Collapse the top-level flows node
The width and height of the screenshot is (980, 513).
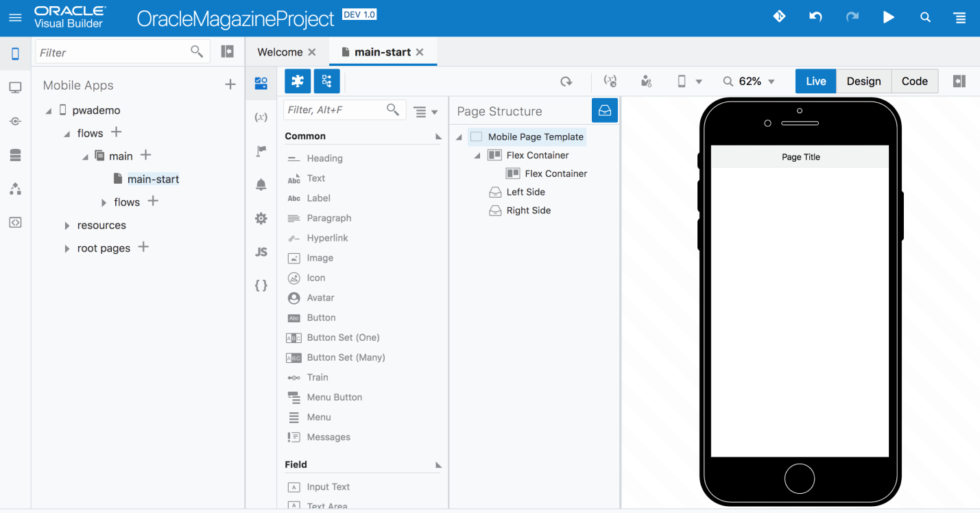click(67, 134)
